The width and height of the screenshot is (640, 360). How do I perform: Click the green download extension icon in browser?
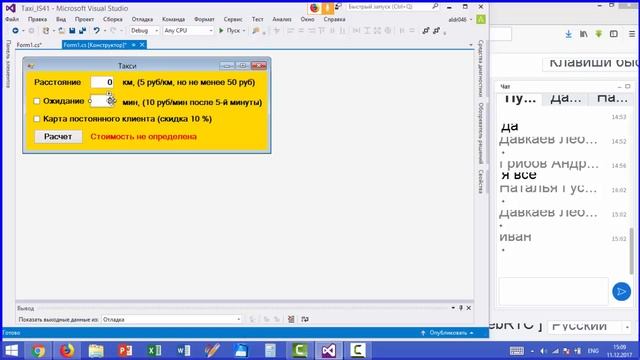pyautogui.click(x=599, y=34)
